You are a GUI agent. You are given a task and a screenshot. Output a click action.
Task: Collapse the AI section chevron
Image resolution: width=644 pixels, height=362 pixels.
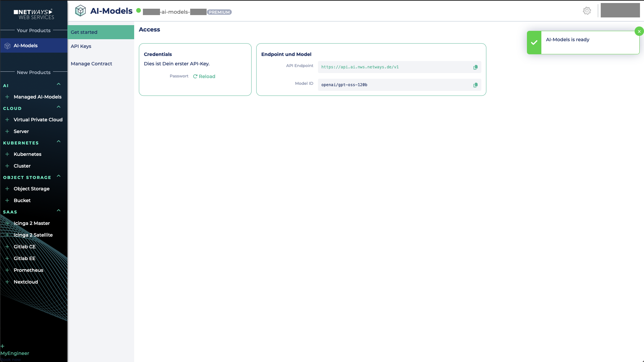tap(59, 84)
